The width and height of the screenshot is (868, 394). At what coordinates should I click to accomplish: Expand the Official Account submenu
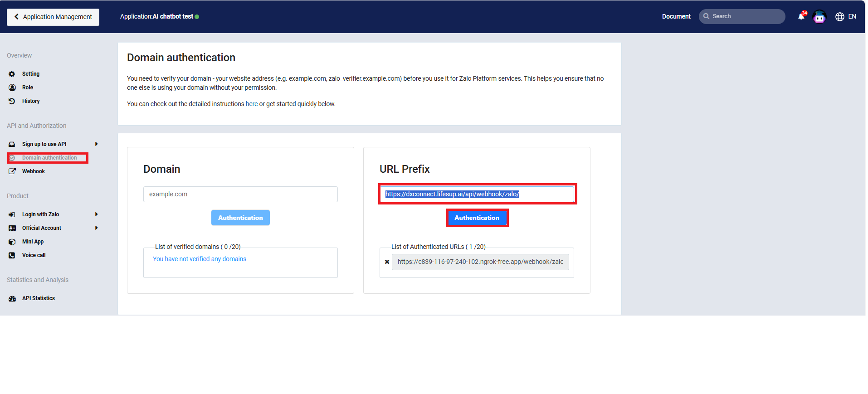click(96, 228)
